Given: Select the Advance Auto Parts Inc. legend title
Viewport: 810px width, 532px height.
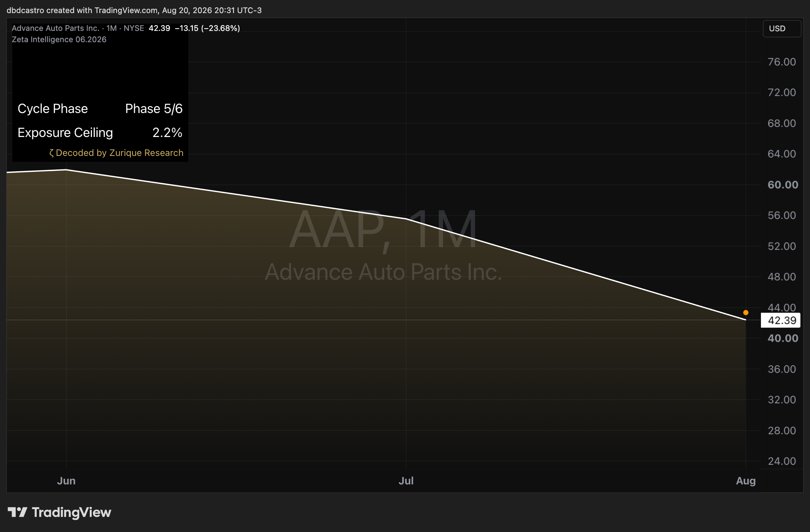Looking at the screenshot, I should (55, 28).
